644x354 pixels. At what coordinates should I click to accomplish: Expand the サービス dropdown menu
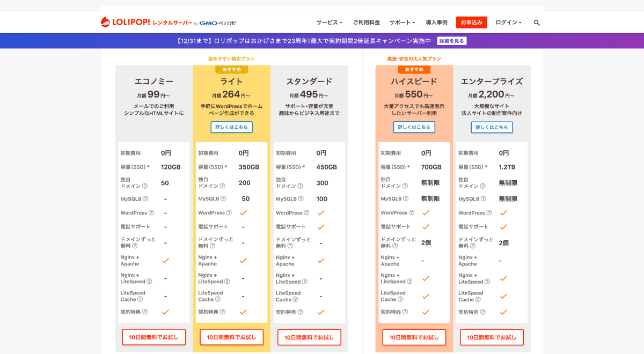[329, 23]
